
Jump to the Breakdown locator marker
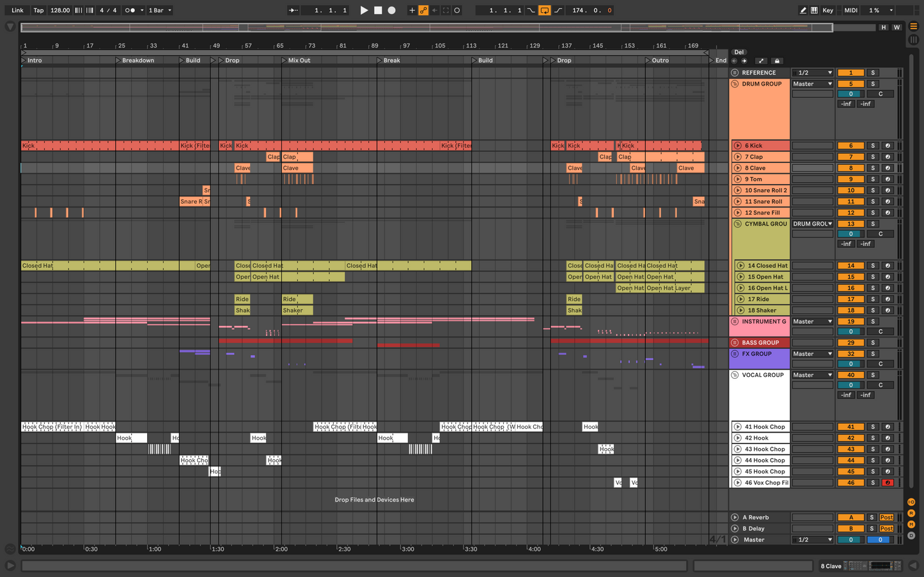pos(118,60)
